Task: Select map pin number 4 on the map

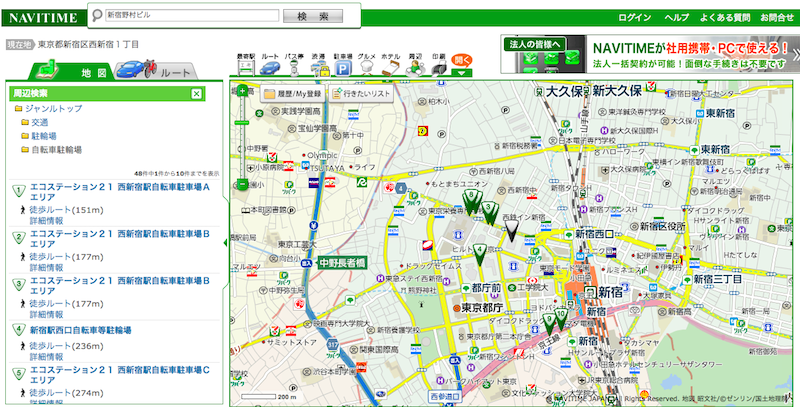Action: (480, 254)
